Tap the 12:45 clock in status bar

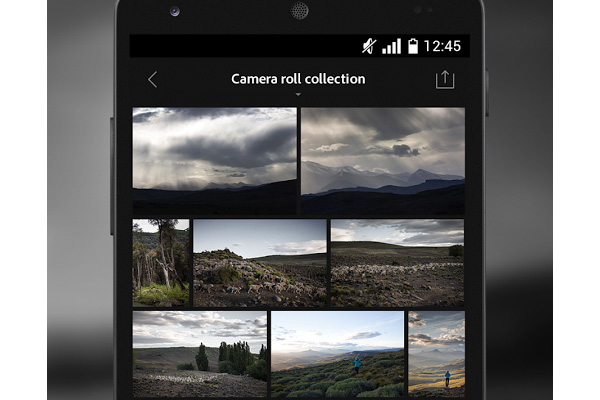pyautogui.click(x=442, y=46)
